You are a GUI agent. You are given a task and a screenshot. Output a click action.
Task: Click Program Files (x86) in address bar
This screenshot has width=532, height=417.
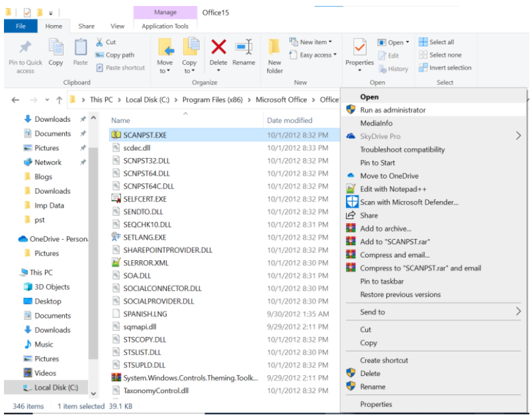(212, 100)
